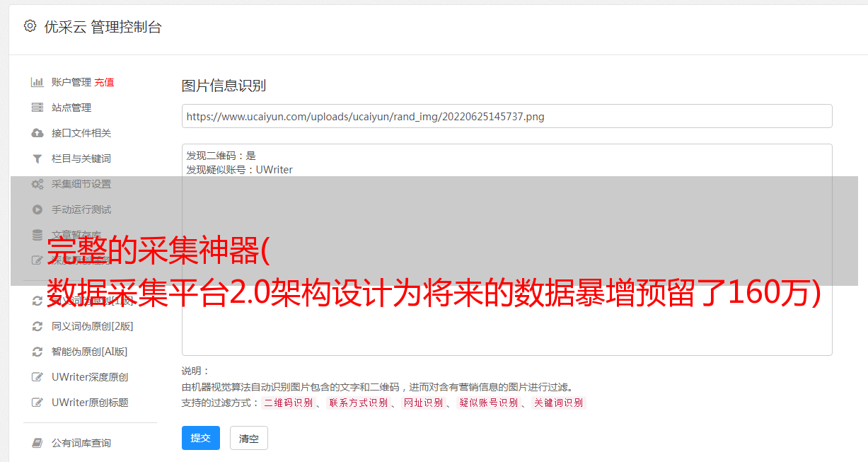Click the cloud upload icon for 接口文件相关
Screen dimensions: 868x462
coord(37,133)
